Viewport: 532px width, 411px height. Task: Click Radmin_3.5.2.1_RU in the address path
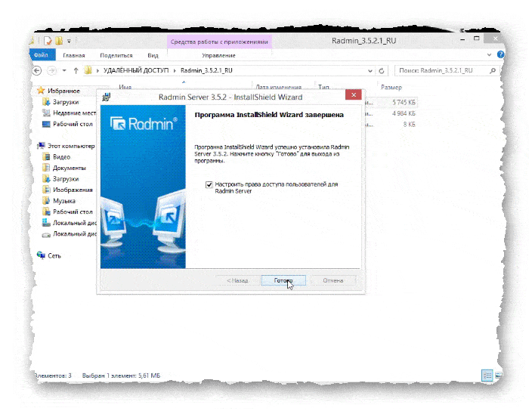click(x=206, y=70)
